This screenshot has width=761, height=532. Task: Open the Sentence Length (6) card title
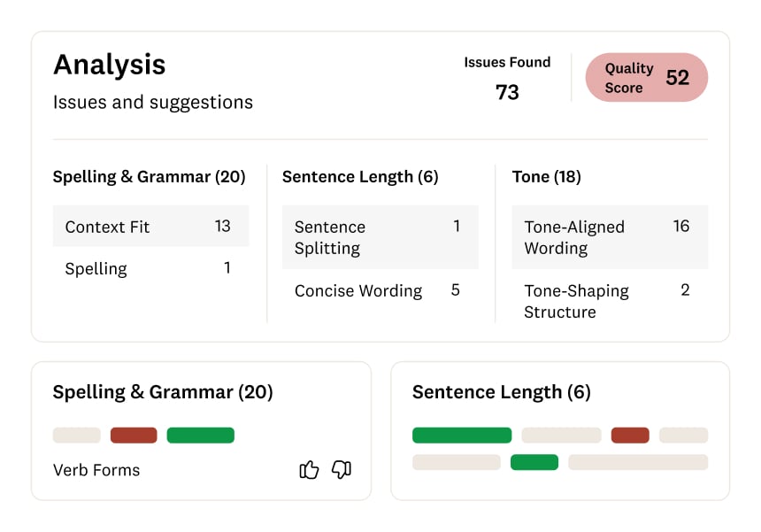[501, 392]
